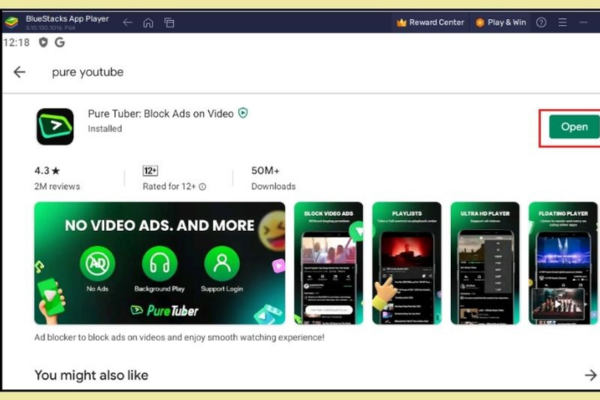This screenshot has width=600, height=400.
Task: Go back from the Play Store search
Action: [19, 72]
